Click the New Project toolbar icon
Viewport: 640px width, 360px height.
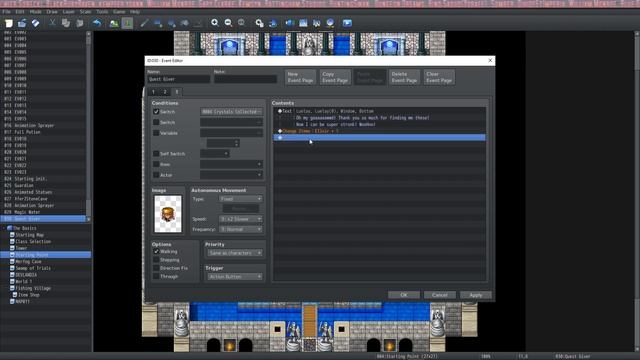(x=9, y=23)
